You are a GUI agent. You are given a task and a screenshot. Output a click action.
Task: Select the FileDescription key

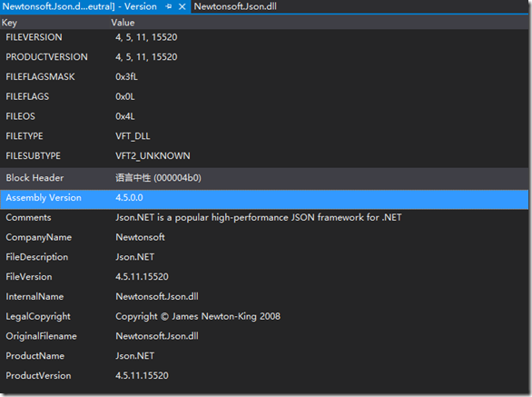(36, 257)
